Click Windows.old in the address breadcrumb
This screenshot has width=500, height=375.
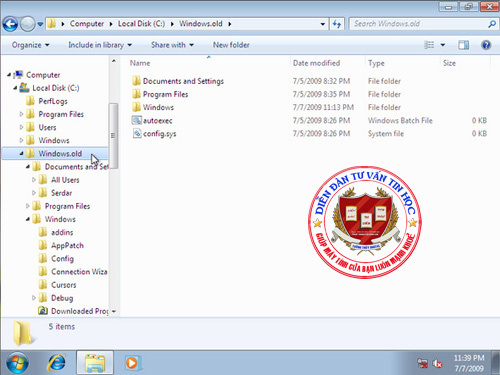click(201, 24)
